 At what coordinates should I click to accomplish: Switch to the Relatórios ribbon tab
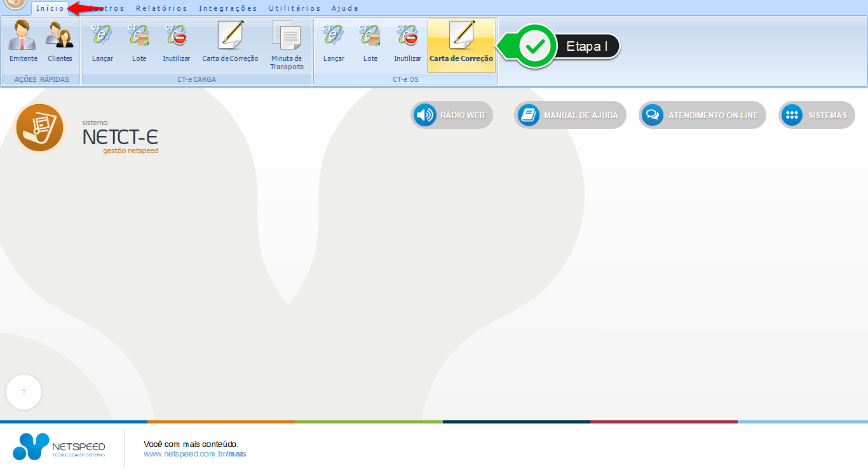pyautogui.click(x=161, y=8)
